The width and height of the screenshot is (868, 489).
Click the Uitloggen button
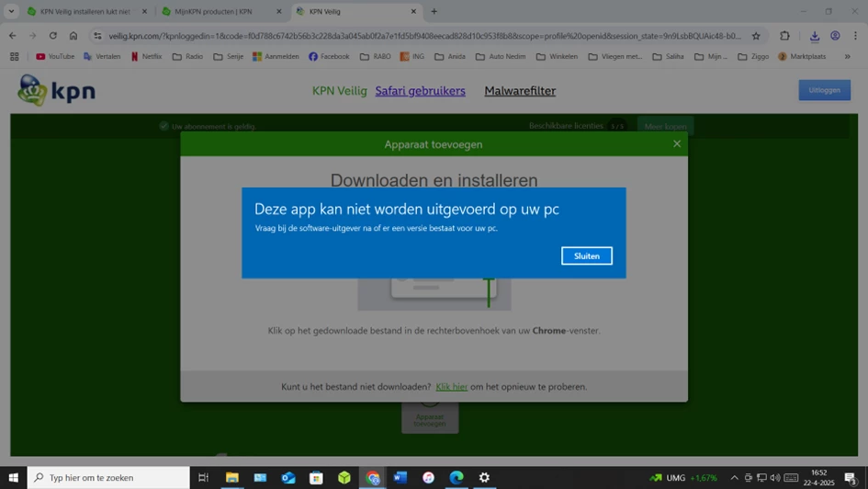tap(824, 90)
